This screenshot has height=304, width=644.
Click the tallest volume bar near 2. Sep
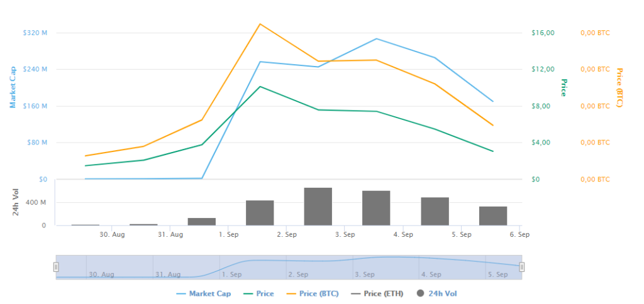[x=318, y=207]
